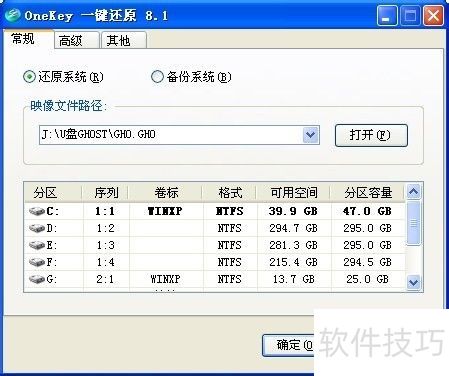Click free space value 215.4 GB
Screen dimensions: 449x376
click(x=293, y=262)
